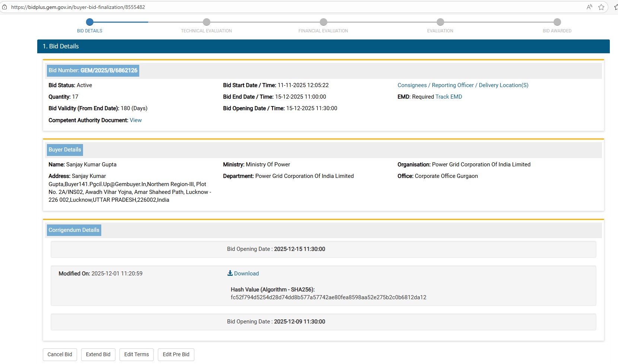
Task: Click the Bid Details step circle
Action: click(90, 22)
